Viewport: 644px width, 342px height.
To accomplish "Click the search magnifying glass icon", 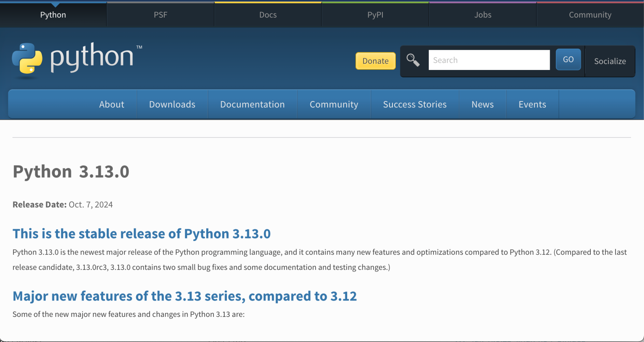I will (413, 60).
